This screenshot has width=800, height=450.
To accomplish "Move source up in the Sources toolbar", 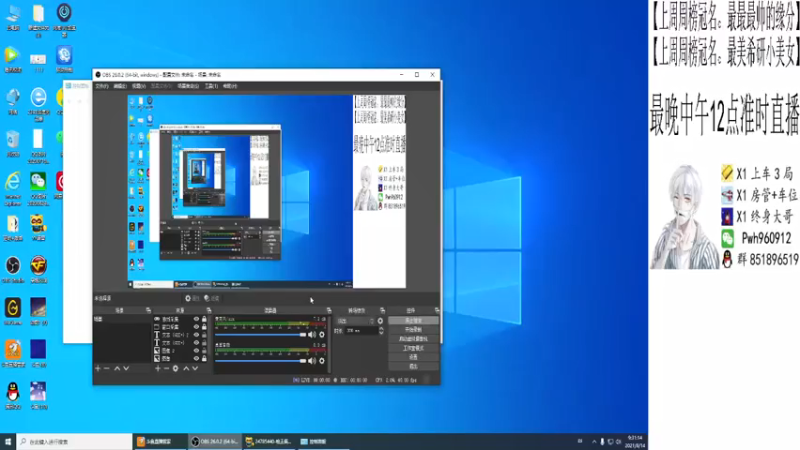I will click(186, 368).
